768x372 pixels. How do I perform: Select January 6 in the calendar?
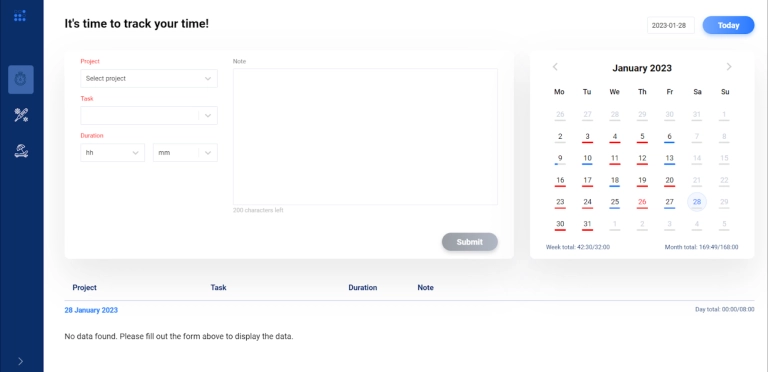coord(670,137)
